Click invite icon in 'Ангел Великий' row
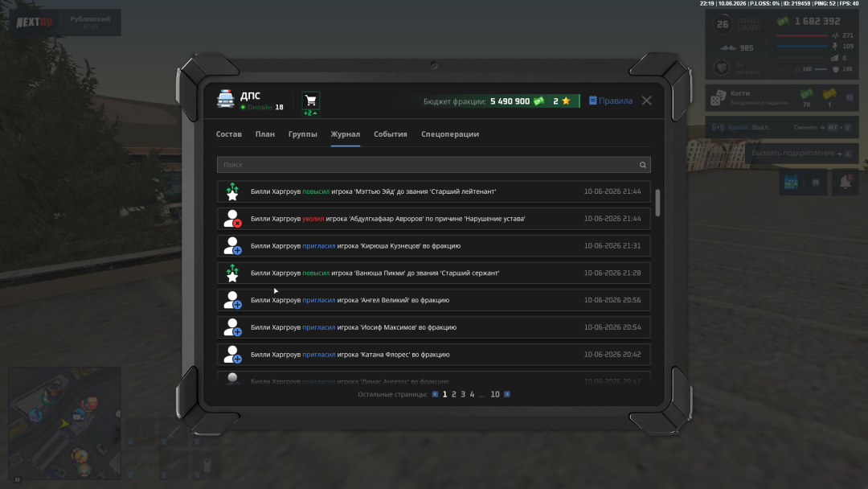The width and height of the screenshot is (868, 489). point(232,300)
